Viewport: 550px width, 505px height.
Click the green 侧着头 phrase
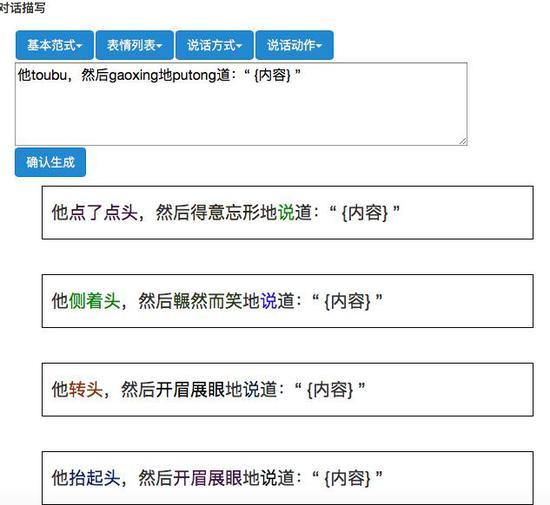tap(94, 301)
